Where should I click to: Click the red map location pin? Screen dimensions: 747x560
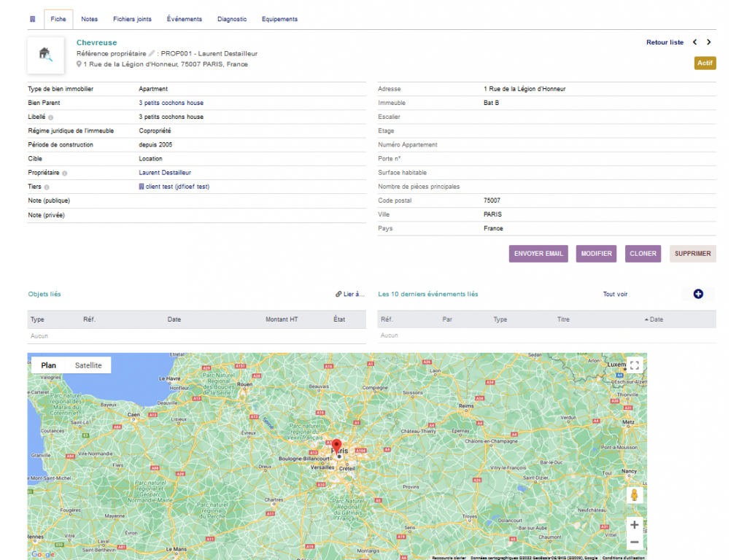(x=336, y=446)
